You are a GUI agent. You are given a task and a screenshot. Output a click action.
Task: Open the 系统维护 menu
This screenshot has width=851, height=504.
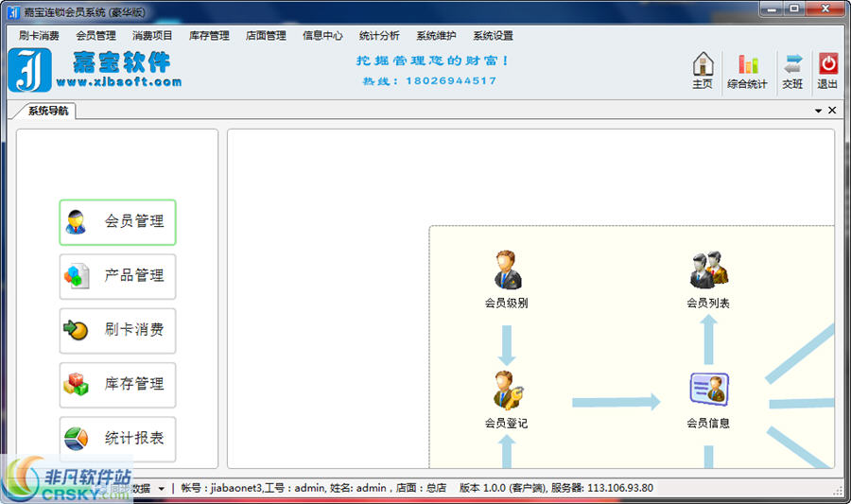(436, 36)
